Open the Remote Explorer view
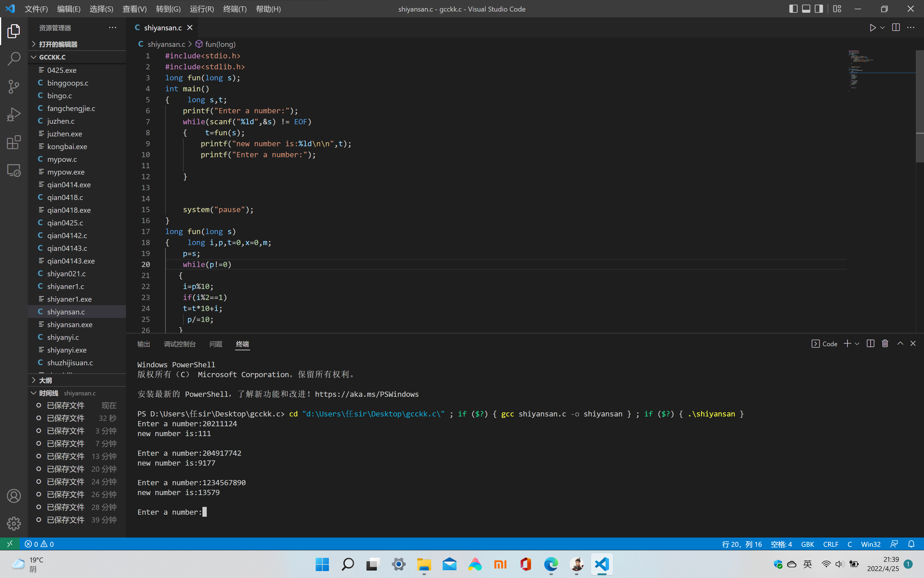 point(14,171)
